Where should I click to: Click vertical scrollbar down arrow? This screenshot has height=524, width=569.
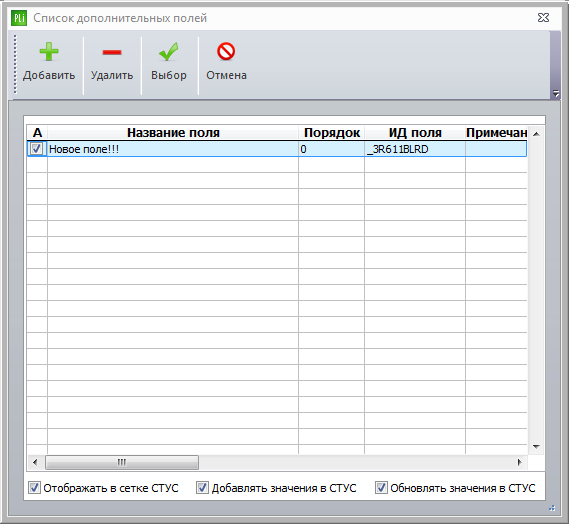point(536,447)
